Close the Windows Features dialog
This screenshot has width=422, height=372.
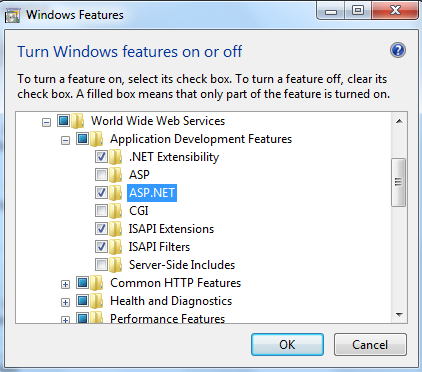pyautogui.click(x=395, y=11)
